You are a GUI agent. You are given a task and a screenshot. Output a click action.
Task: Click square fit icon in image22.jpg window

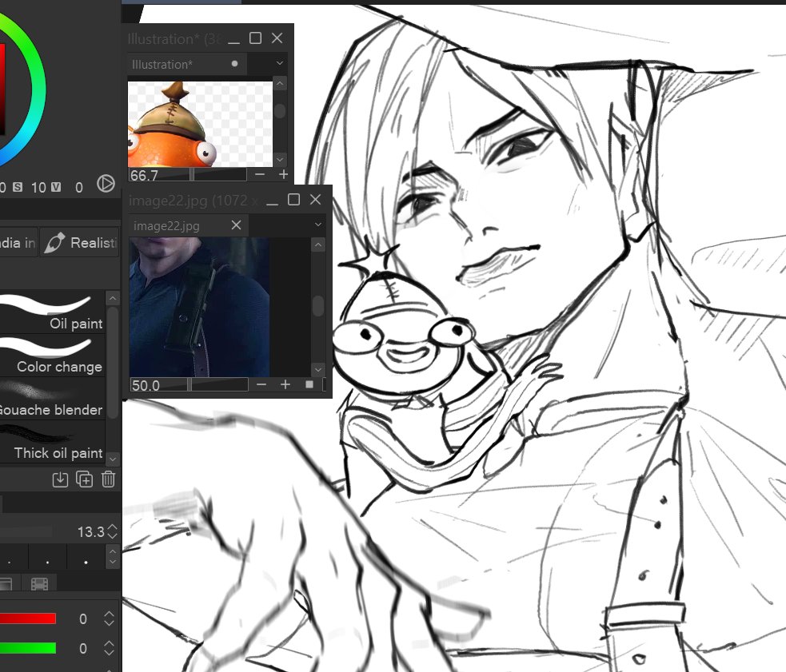pos(309,384)
